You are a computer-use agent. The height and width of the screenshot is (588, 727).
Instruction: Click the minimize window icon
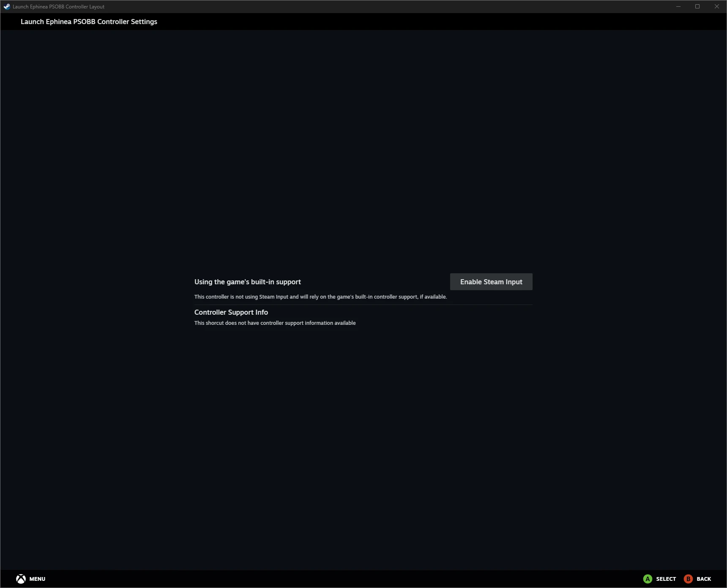[x=678, y=6]
